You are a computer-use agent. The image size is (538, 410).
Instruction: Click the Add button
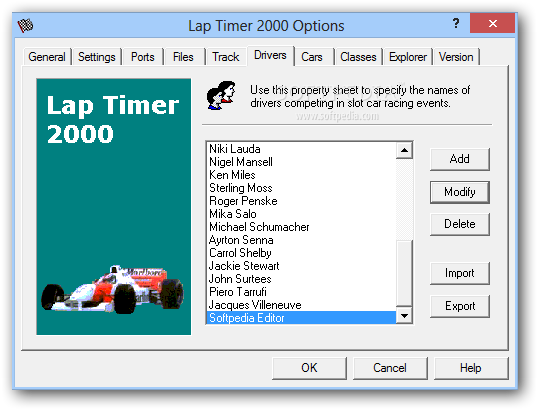click(x=460, y=159)
